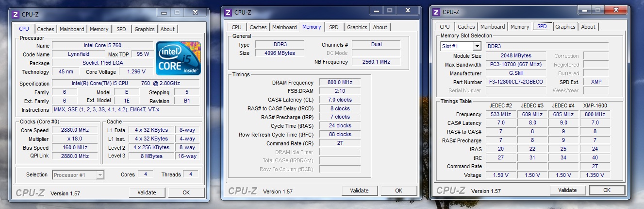This screenshot has height=209, width=644.
Task: Open Graphics tab in right SPD window
Action: point(565,27)
